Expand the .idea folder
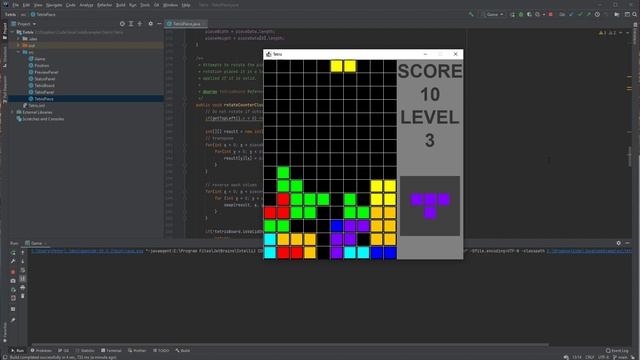The height and width of the screenshot is (360, 640). [18, 39]
